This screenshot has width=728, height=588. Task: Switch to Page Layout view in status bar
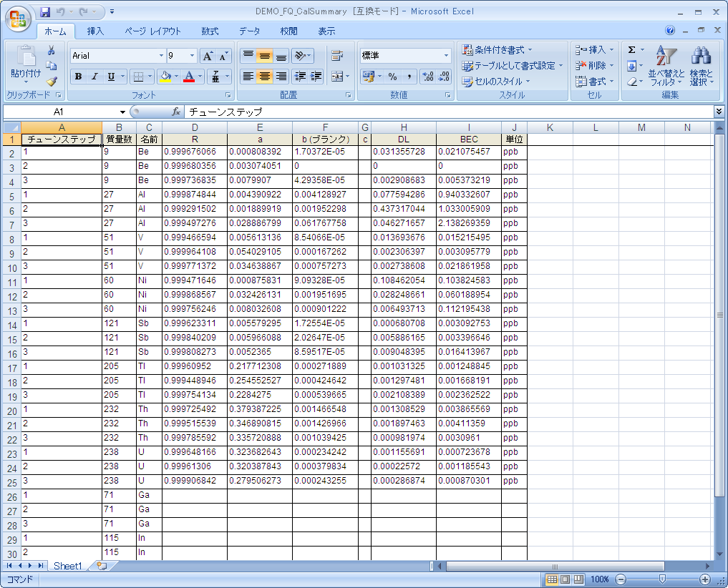point(565,579)
